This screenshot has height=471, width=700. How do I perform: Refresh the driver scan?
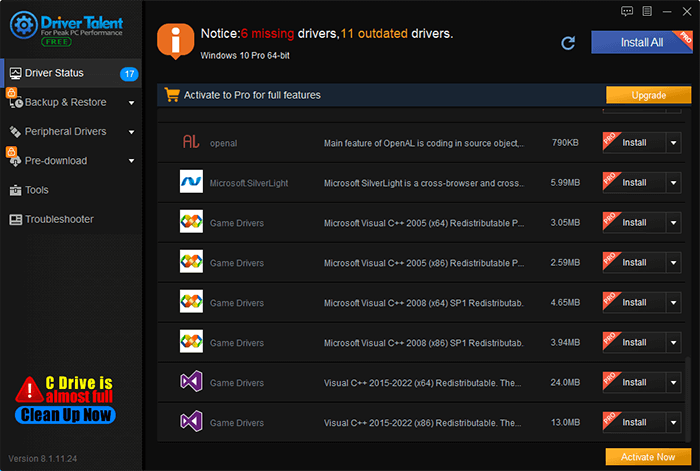point(568,43)
